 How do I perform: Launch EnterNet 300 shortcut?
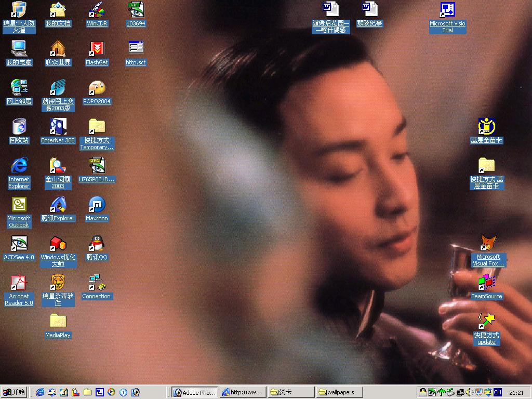point(58,130)
